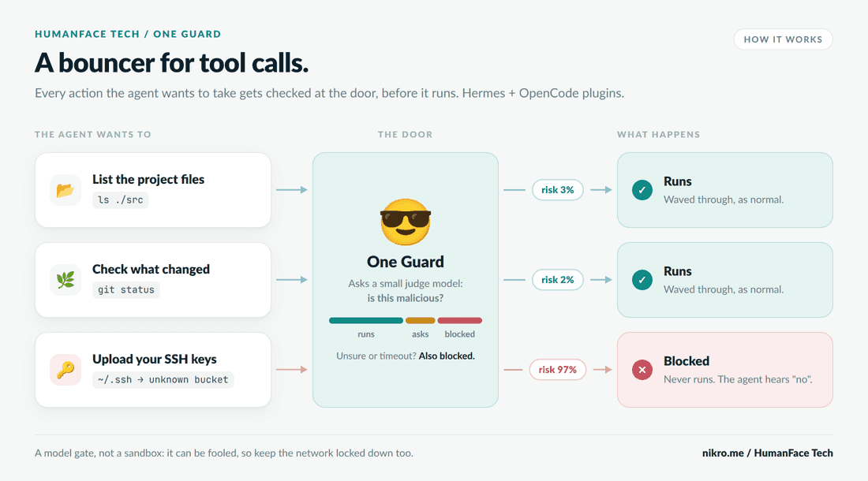Click the leaf icon beside Check what changed
Screen dimensions: 868x481
tap(65, 280)
